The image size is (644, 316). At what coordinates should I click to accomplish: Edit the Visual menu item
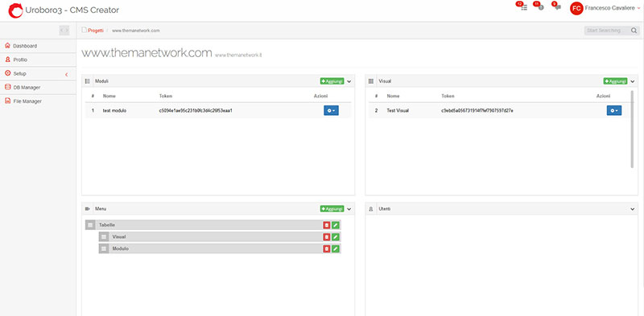[x=336, y=236]
